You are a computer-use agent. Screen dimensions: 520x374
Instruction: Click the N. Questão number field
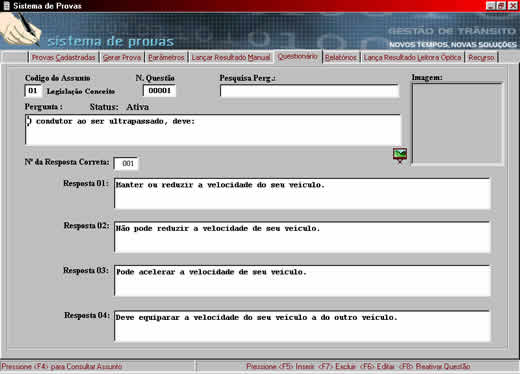tap(159, 91)
